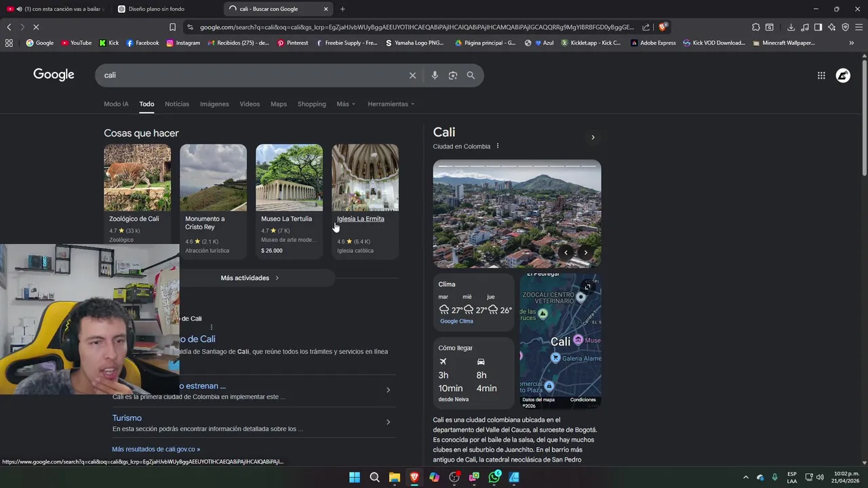Image resolution: width=868 pixels, height=488 pixels.
Task: Toggle the browser sidebar panel
Action: point(818,27)
